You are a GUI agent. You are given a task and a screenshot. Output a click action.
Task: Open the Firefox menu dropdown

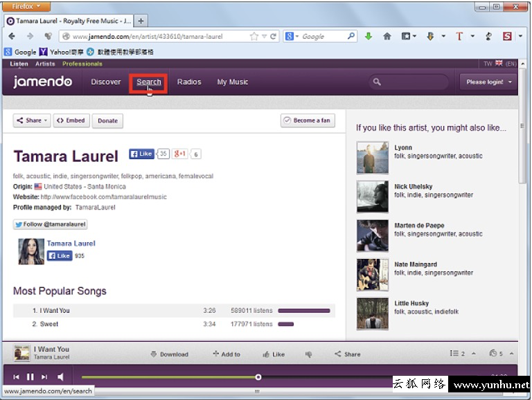pos(26,6)
